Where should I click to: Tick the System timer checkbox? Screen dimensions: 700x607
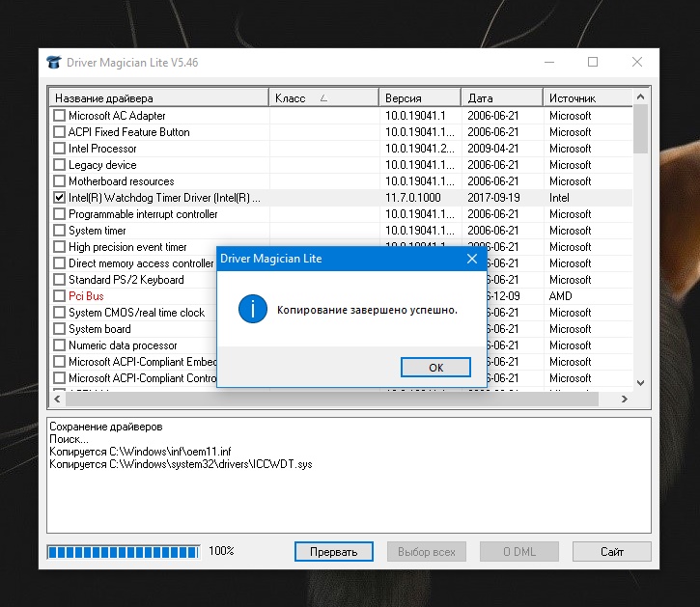(59, 231)
